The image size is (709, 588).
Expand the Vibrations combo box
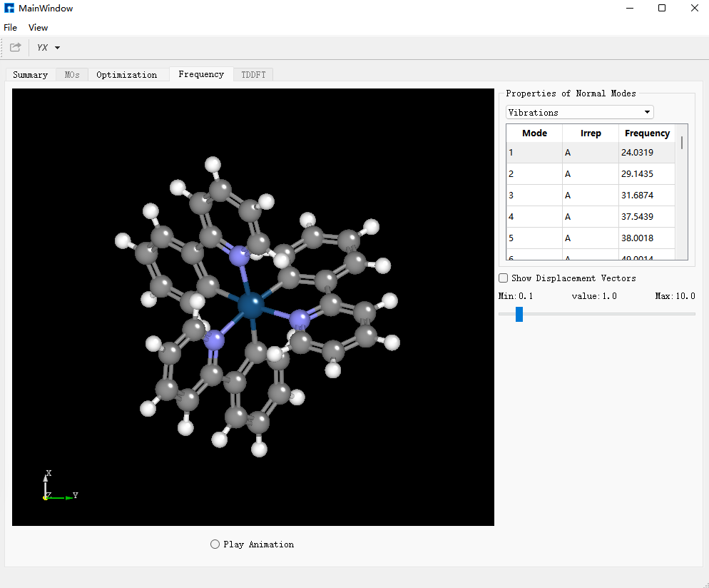[579, 112]
